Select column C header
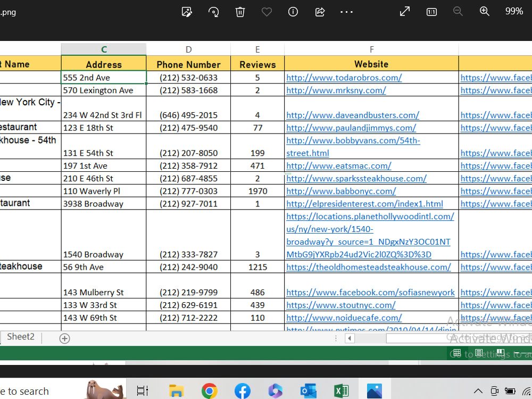This screenshot has height=399, width=532. click(x=104, y=49)
